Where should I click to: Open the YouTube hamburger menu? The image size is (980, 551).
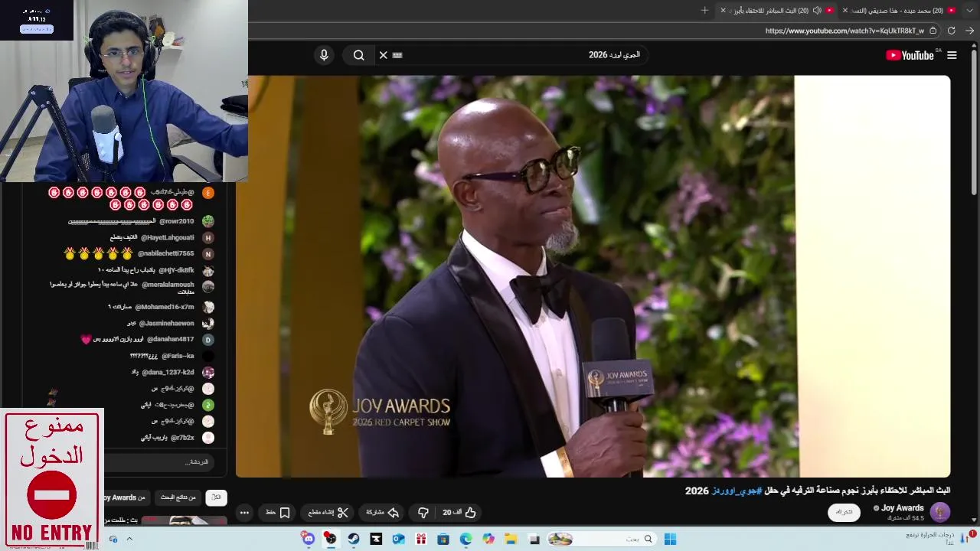pyautogui.click(x=952, y=55)
